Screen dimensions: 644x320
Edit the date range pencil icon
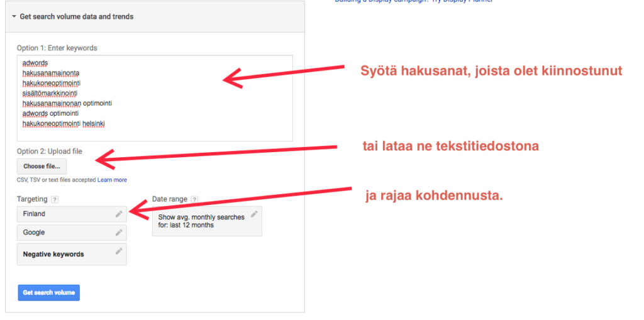tap(254, 214)
